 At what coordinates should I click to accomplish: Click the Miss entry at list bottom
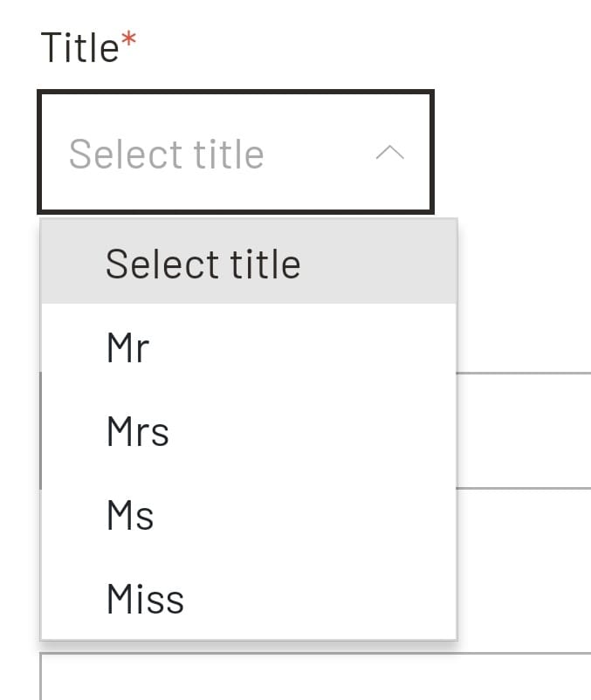145,599
